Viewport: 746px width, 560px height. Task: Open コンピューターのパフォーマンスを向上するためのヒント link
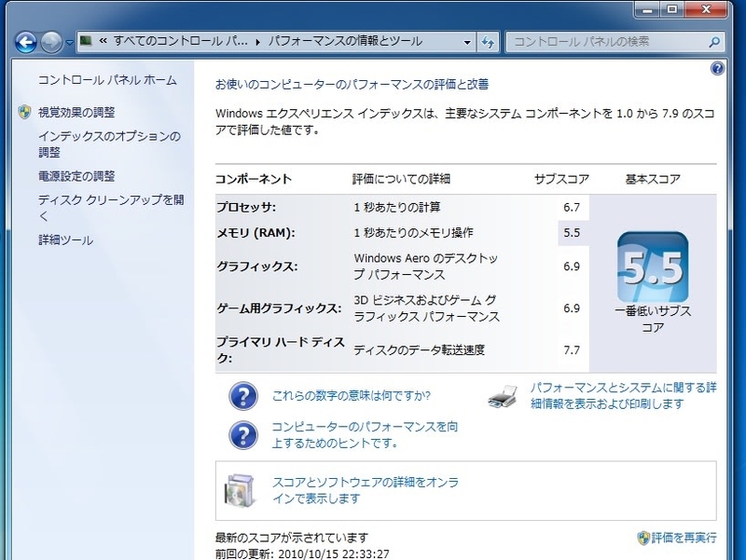[365, 434]
